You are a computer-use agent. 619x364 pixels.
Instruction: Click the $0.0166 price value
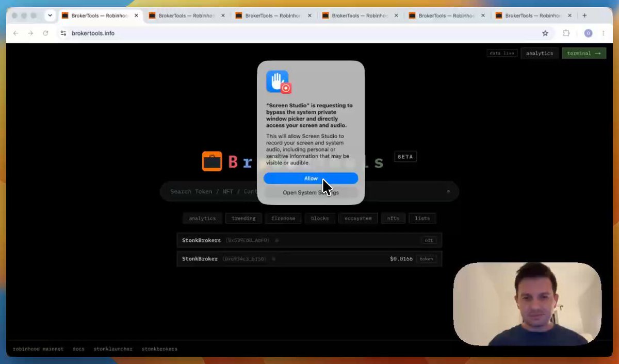tap(401, 259)
